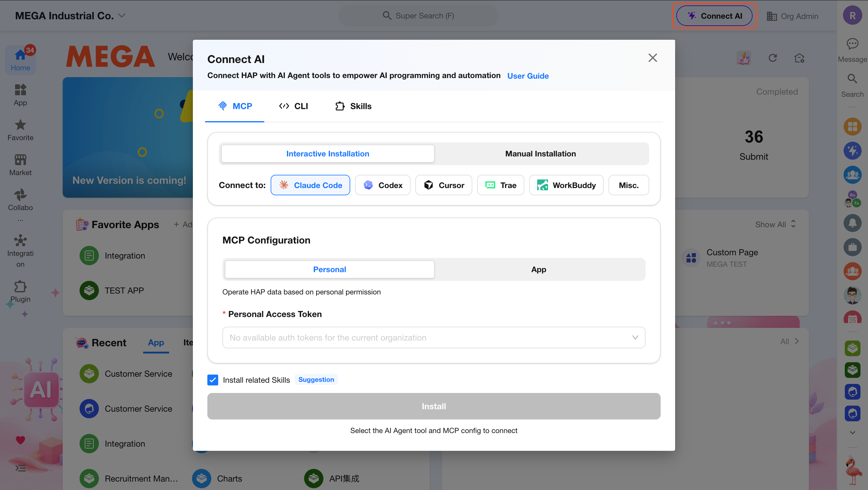The height and width of the screenshot is (490, 868).
Task: Open the gray bell notification icon
Action: [x=853, y=223]
